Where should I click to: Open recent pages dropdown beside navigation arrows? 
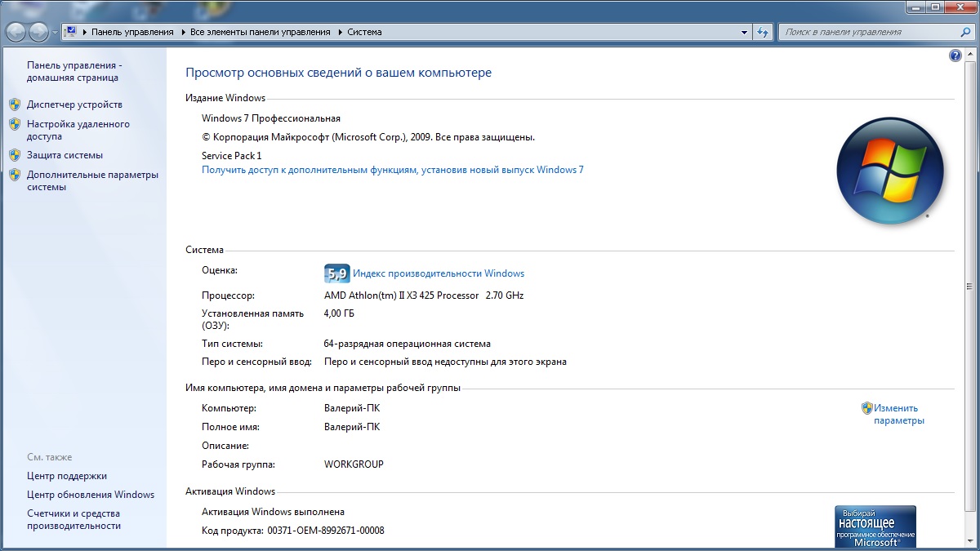click(x=54, y=33)
